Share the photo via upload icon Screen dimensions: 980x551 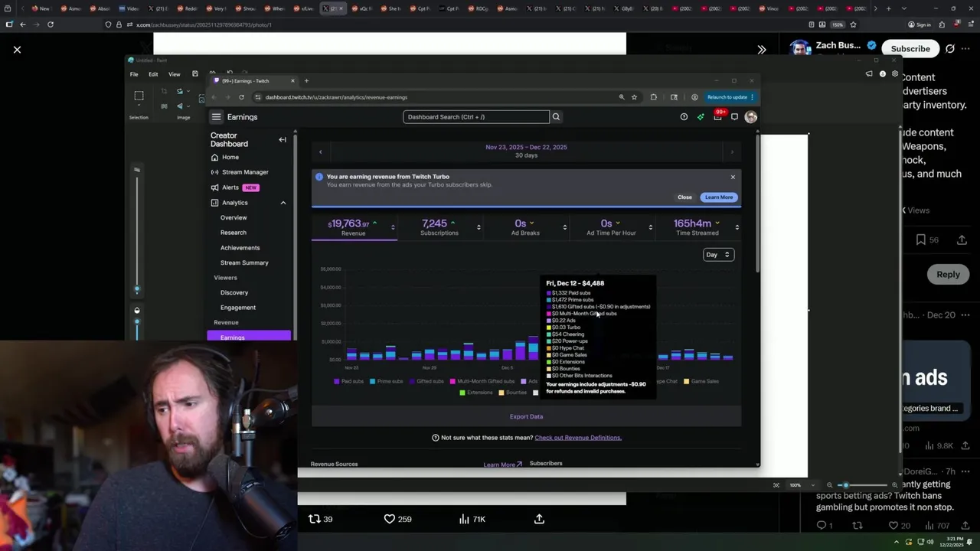[x=539, y=519]
